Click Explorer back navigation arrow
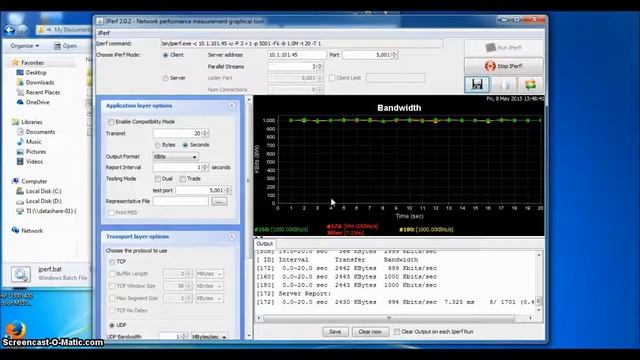The height and width of the screenshot is (360, 640). 9,29
